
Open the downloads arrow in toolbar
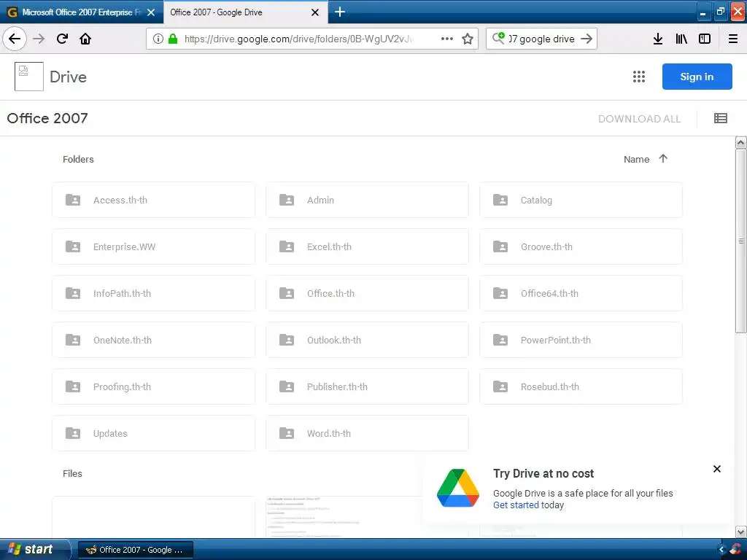(x=658, y=39)
